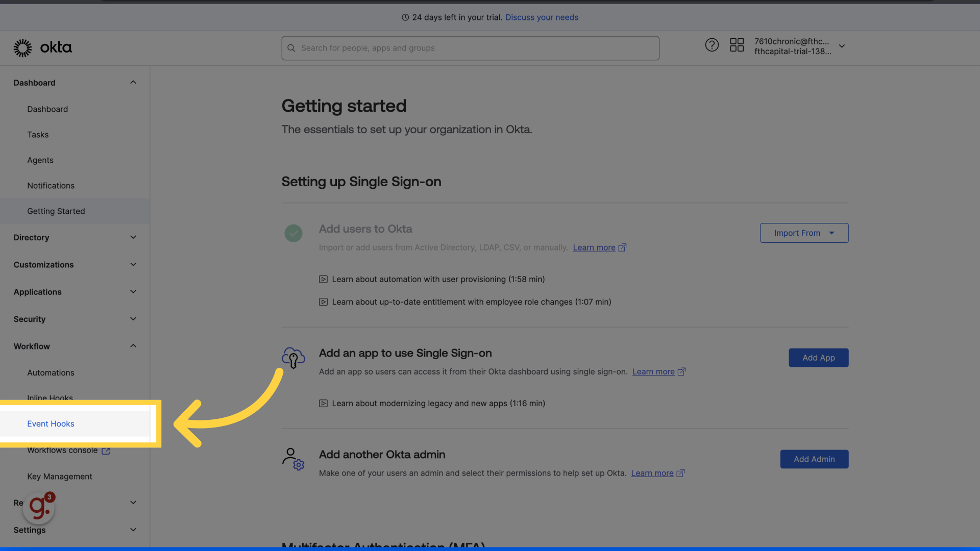Image resolution: width=980 pixels, height=551 pixels.
Task: Open the floating guide widget with badge
Action: [x=39, y=508]
